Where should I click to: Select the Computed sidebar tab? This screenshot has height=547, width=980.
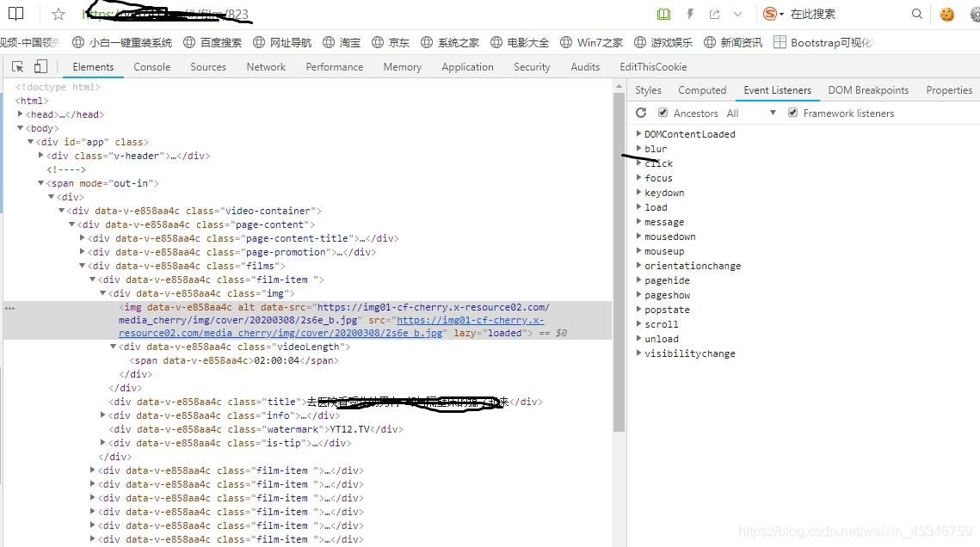click(x=702, y=90)
